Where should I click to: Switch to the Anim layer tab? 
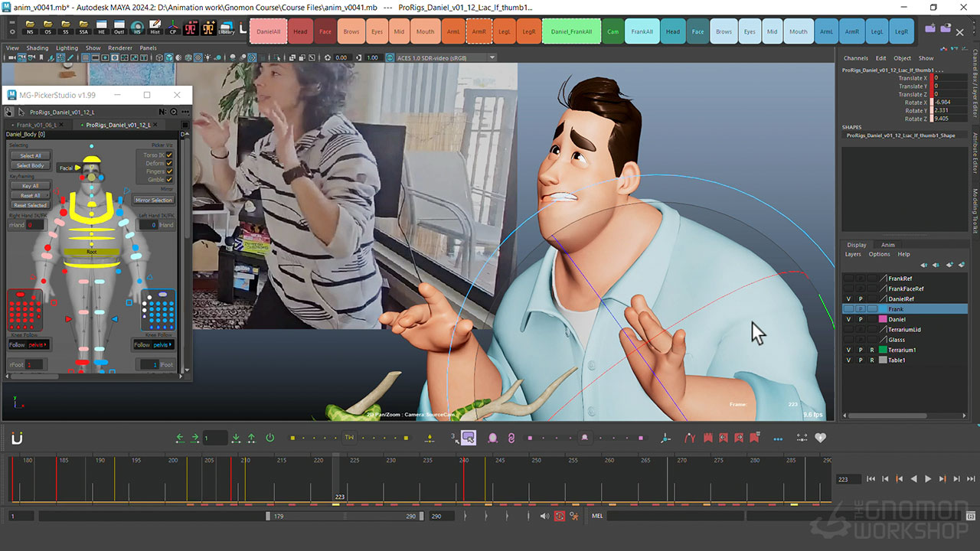coord(887,245)
